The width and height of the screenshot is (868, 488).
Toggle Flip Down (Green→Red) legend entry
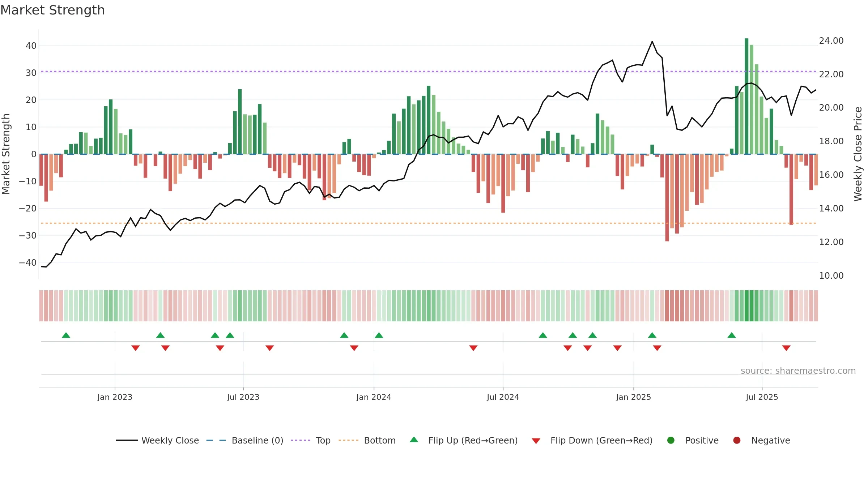point(592,440)
